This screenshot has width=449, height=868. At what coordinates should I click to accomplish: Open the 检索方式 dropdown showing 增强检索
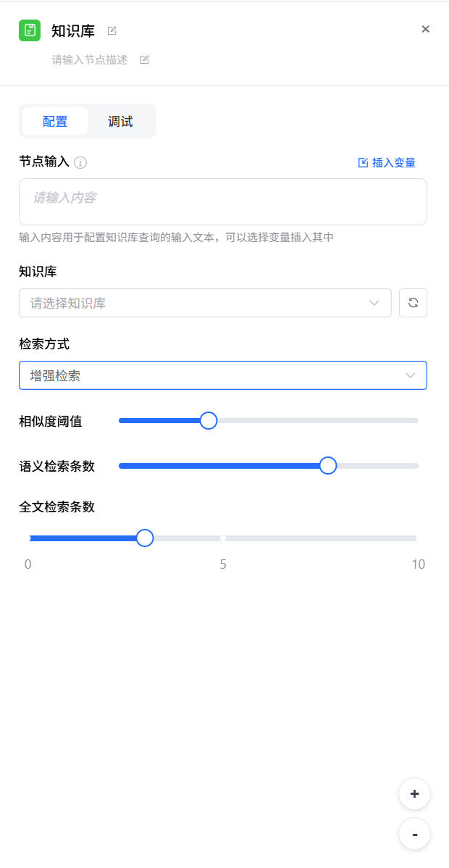coord(217,375)
